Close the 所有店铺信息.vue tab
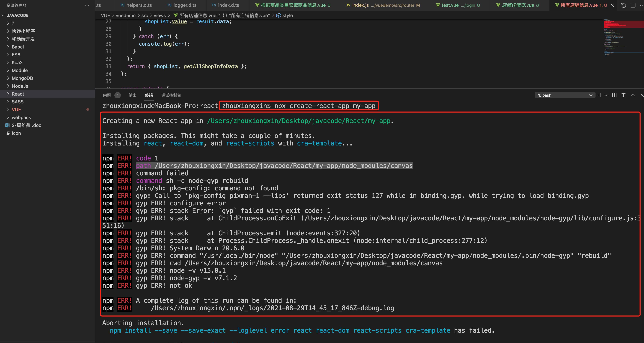Viewport: 644px width, 343px height. coord(612,5)
